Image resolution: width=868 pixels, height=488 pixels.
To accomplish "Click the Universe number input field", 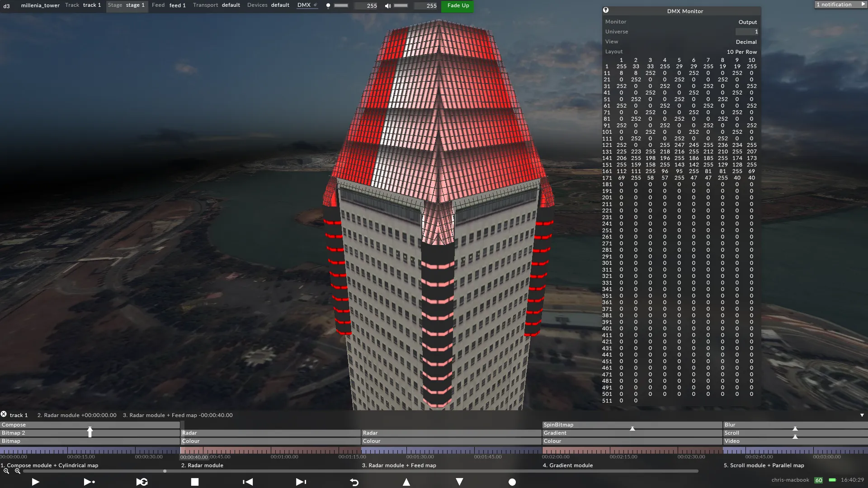I will [746, 32].
